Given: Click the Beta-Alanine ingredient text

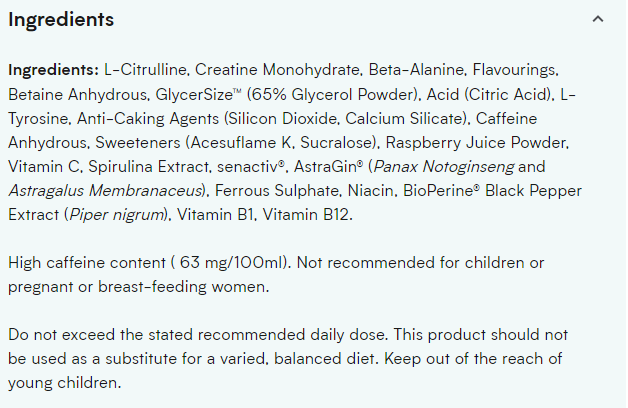Looking at the screenshot, I should pyautogui.click(x=417, y=70).
